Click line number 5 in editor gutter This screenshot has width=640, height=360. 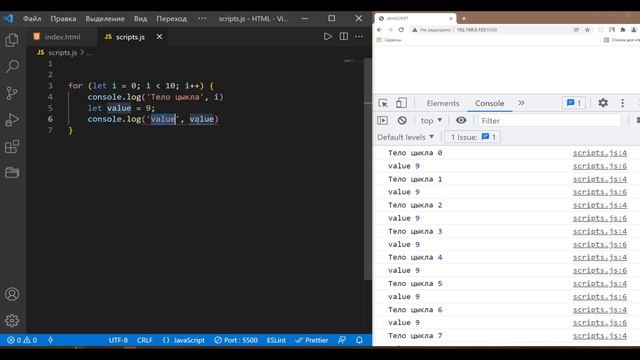tap(50, 108)
